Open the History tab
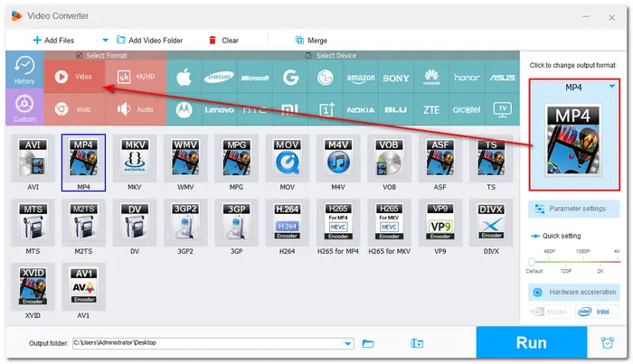Screen dimensions: 633x364 pos(24,70)
